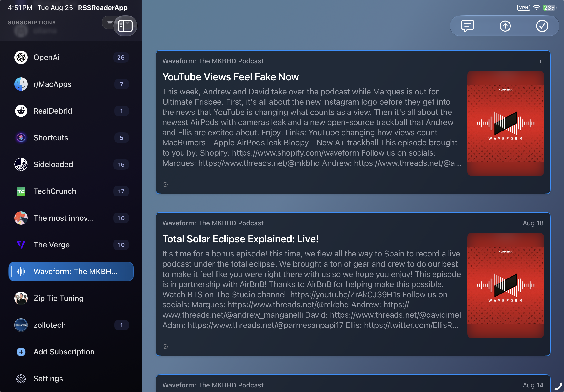Click the Shortcuts feed icon
Screen dimensions: 564x392
pos(21,138)
